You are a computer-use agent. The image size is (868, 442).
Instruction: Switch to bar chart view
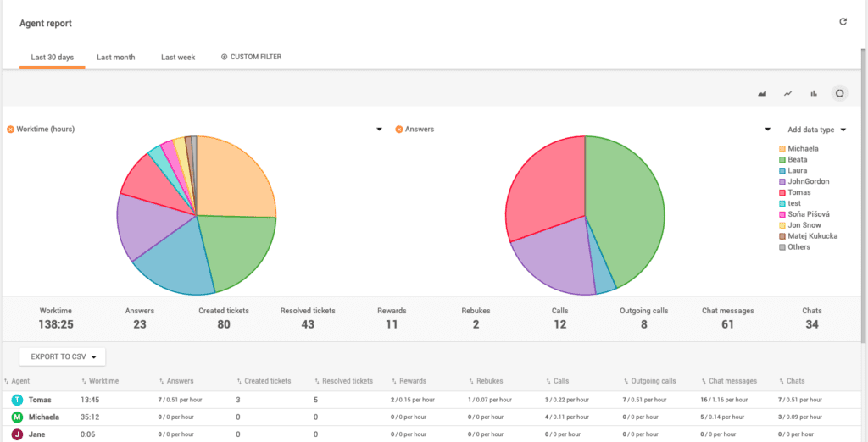pyautogui.click(x=814, y=93)
